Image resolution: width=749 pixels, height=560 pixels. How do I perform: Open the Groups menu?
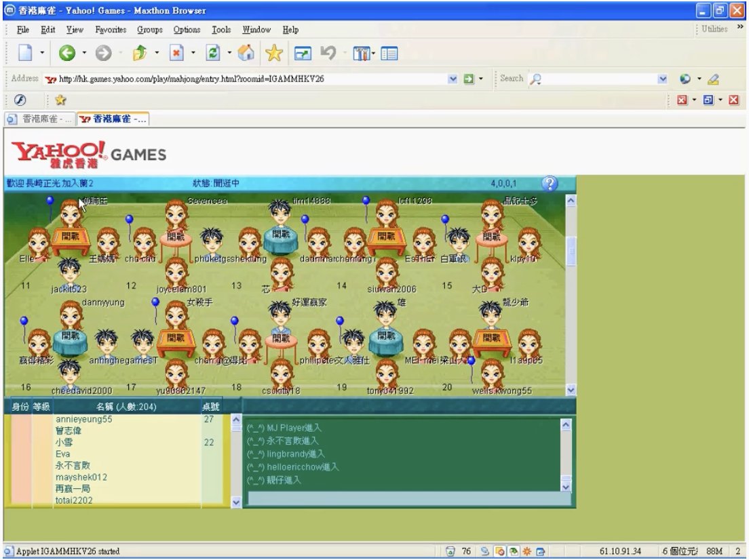pyautogui.click(x=150, y=30)
